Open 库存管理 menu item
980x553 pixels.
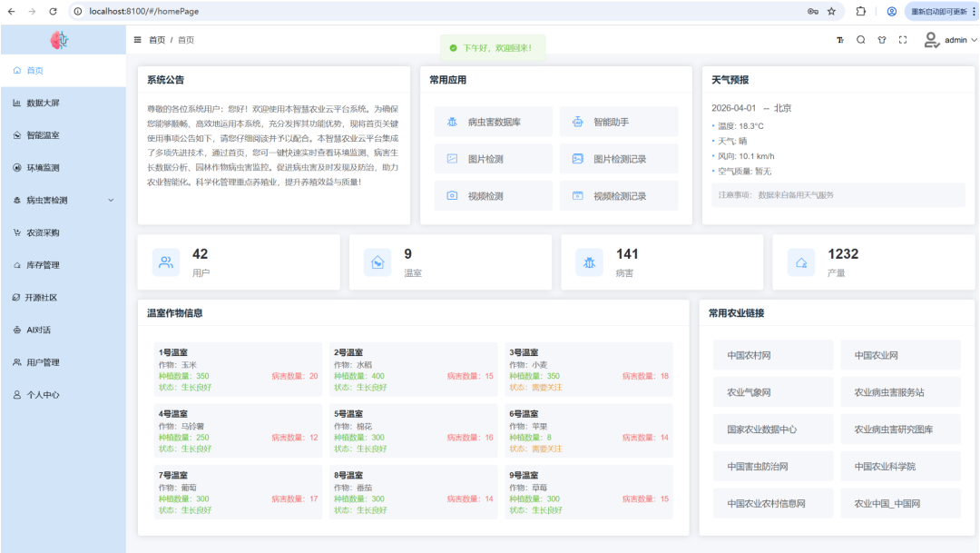pos(64,265)
